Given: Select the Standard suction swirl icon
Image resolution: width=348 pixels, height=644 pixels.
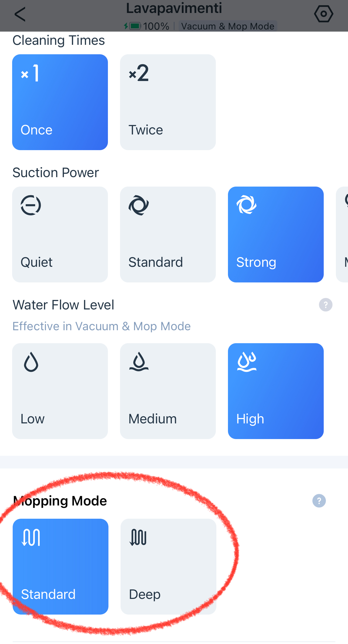Looking at the screenshot, I should coord(139,205).
